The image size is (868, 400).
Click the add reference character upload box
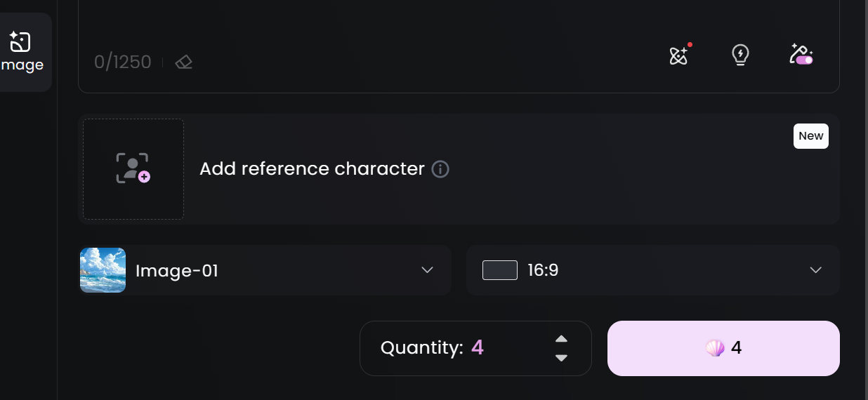(133, 169)
